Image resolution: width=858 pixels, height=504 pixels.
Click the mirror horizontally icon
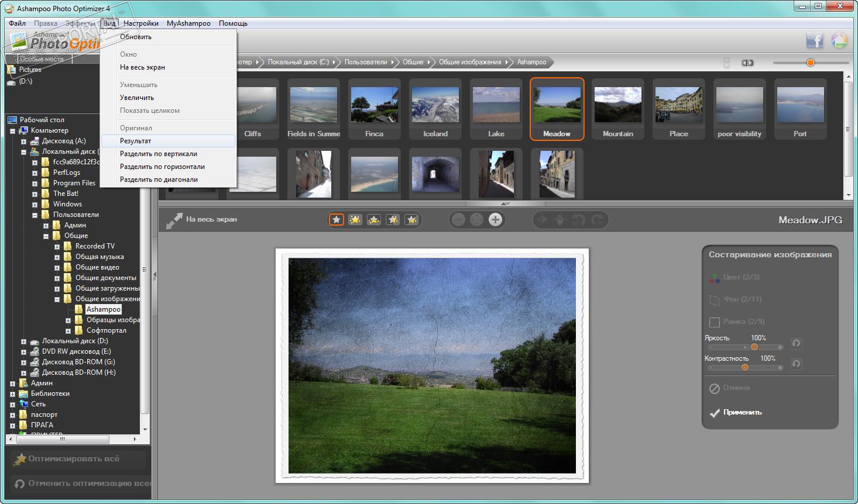[543, 220]
